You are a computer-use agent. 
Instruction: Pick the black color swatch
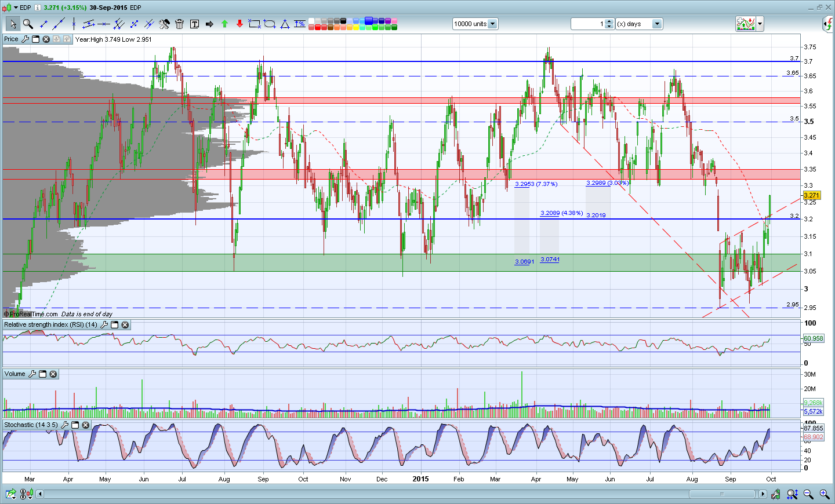point(343,21)
